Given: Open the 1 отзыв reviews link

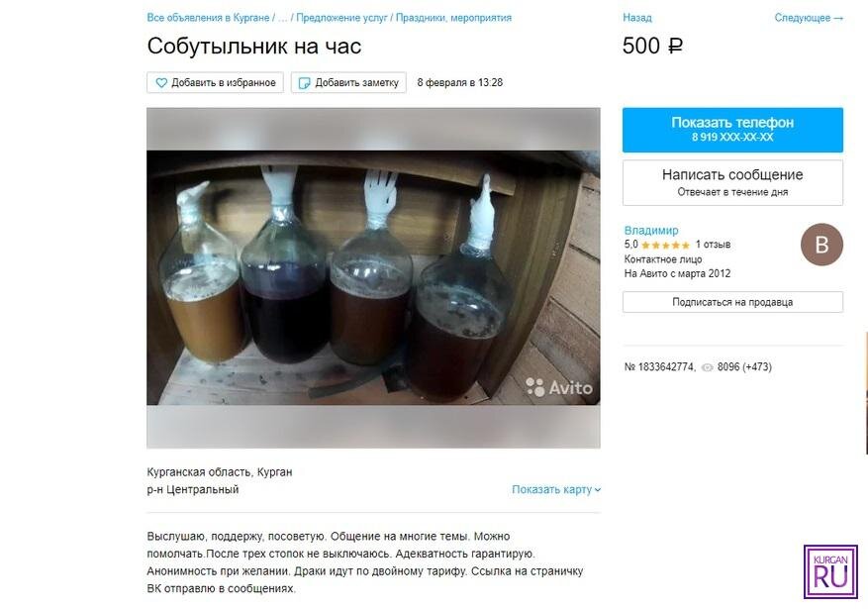Looking at the screenshot, I should click(713, 245).
